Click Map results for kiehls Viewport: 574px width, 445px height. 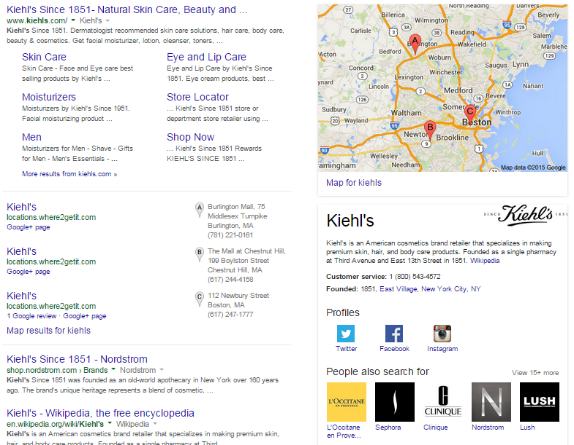[x=48, y=330]
